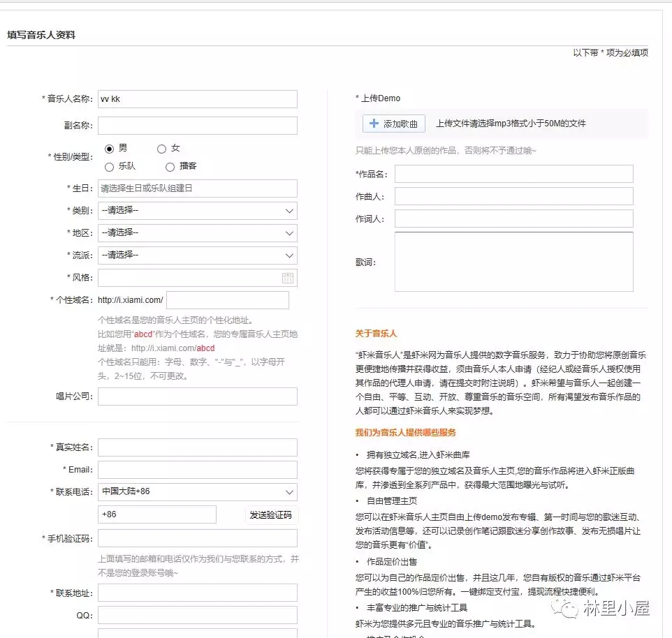
Task: Click the 我们为音乐人提供哪些服务 heading
Action: point(405,433)
